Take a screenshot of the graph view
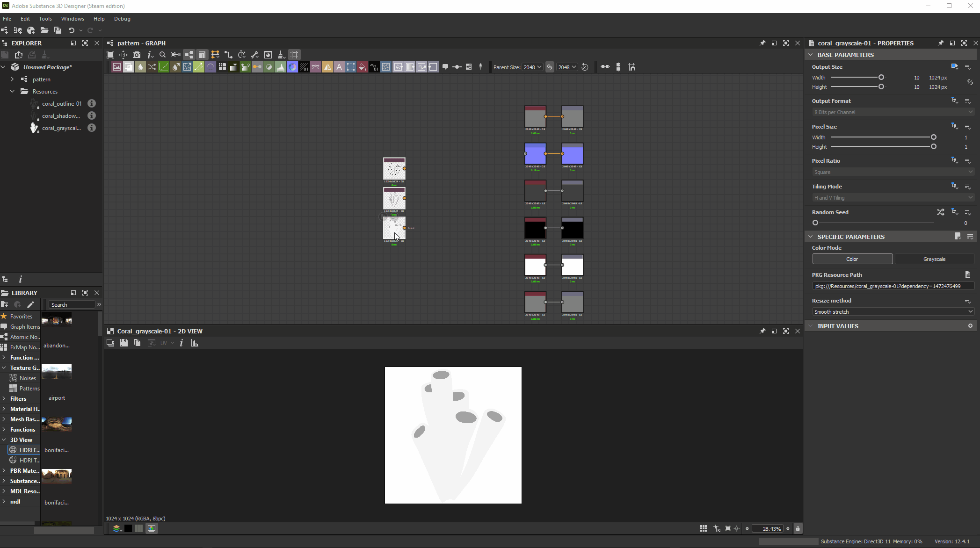The height and width of the screenshot is (548, 980). [137, 55]
